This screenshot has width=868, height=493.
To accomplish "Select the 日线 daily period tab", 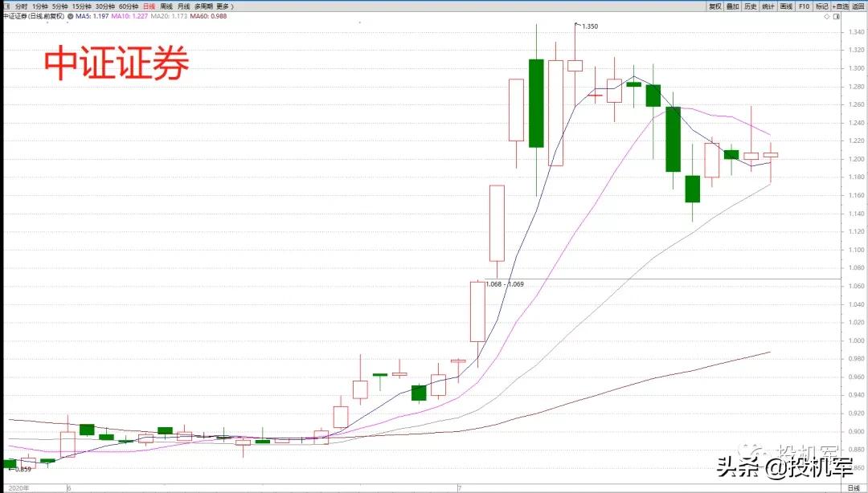I will point(149,6).
